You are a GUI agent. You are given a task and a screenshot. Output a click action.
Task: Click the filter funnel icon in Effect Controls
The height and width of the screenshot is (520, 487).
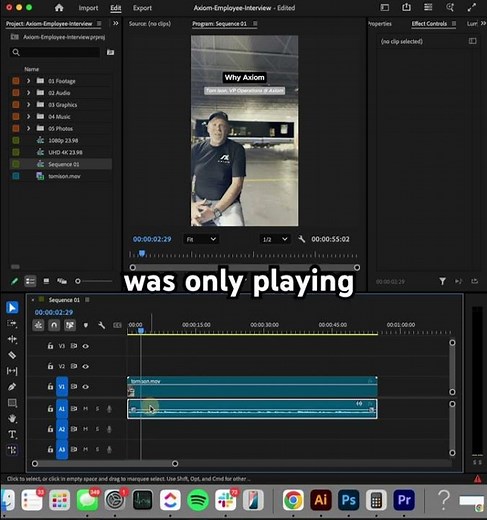pyautogui.click(x=442, y=282)
